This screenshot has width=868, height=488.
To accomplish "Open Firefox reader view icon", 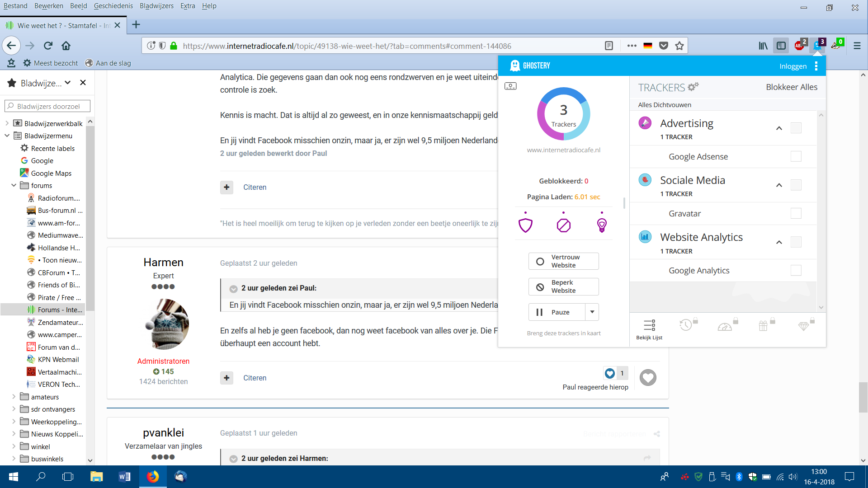I will pyautogui.click(x=609, y=46).
